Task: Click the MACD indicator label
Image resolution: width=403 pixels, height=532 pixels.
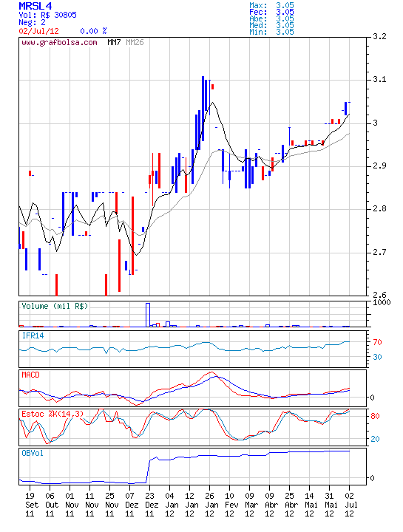Action: tap(30, 375)
